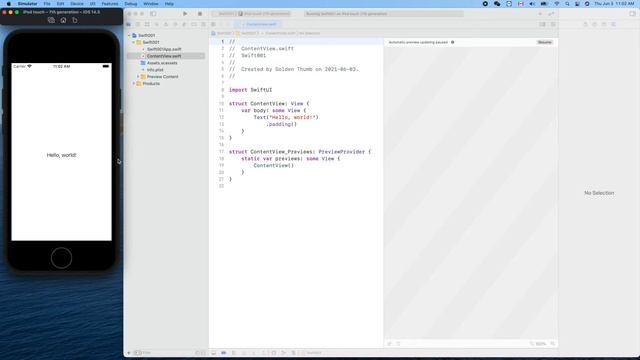The image size is (640, 360).
Task: Toggle the inspector panel at top right
Action: click(632, 14)
